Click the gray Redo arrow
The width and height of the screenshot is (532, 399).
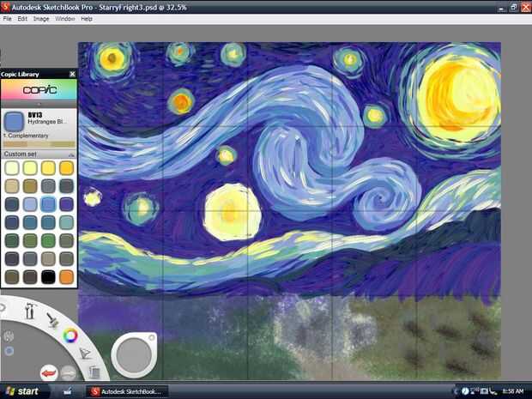click(69, 373)
